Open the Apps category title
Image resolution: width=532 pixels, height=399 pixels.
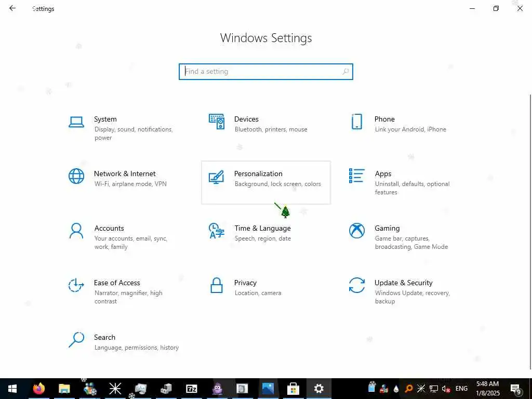click(x=383, y=174)
